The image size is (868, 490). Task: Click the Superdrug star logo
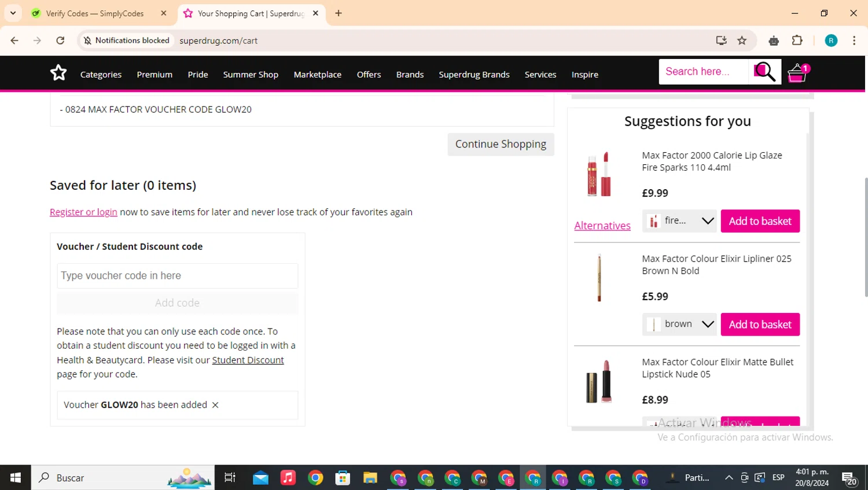pyautogui.click(x=58, y=73)
